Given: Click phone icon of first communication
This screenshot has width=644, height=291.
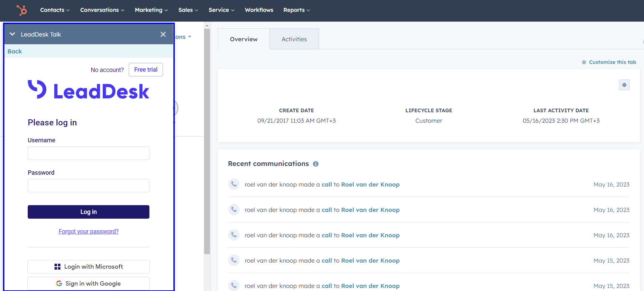Looking at the screenshot, I should click(234, 184).
